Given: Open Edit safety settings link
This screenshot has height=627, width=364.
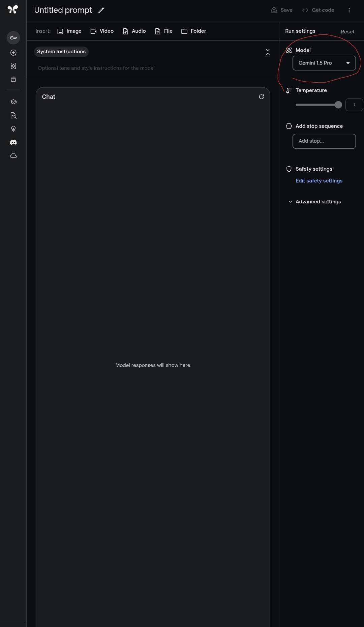Looking at the screenshot, I should (319, 181).
